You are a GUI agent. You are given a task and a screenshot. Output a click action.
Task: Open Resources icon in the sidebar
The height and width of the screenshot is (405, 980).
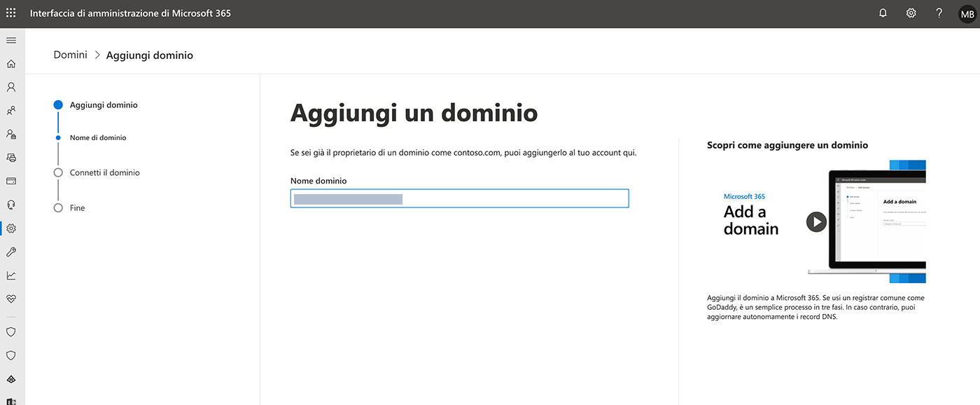point(10,158)
